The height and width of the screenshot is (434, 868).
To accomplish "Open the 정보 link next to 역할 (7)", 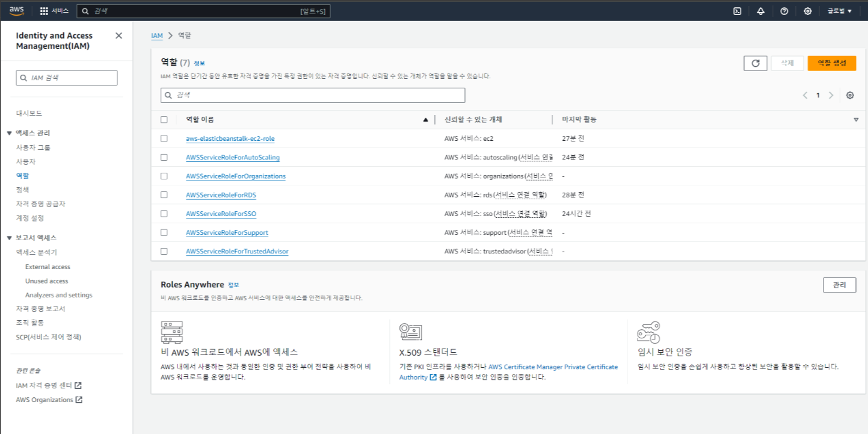I will [199, 63].
